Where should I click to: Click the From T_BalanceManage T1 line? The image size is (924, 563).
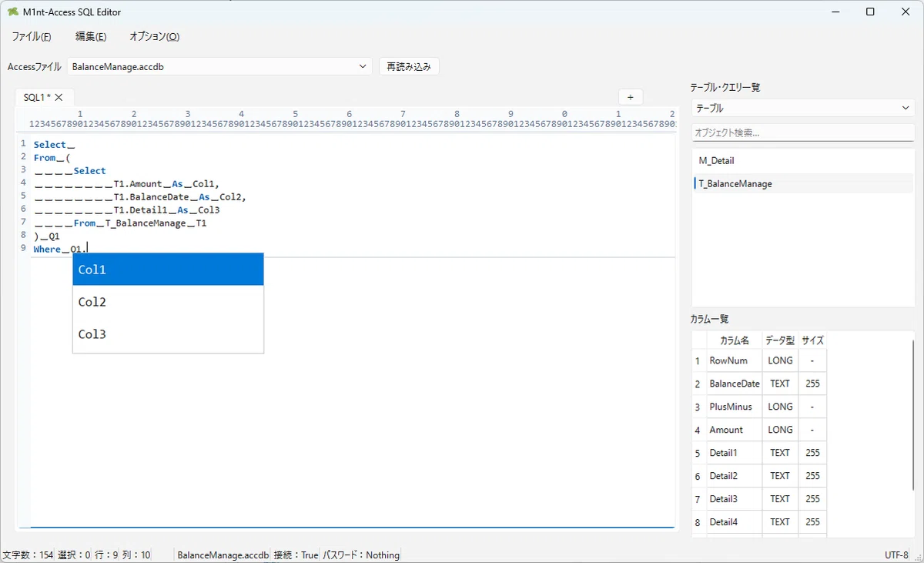(120, 223)
